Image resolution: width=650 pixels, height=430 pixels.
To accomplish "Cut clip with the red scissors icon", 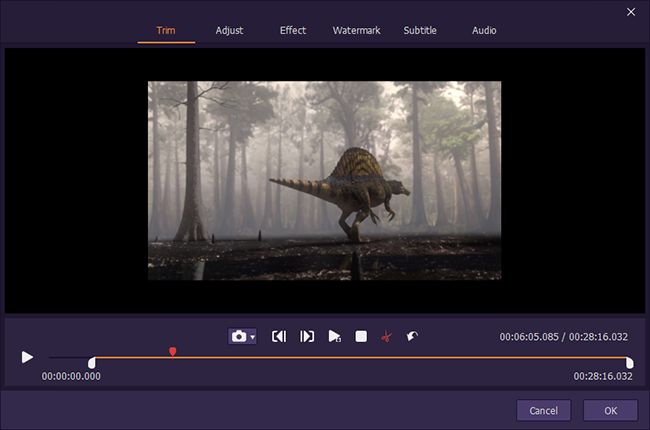I will (x=386, y=336).
